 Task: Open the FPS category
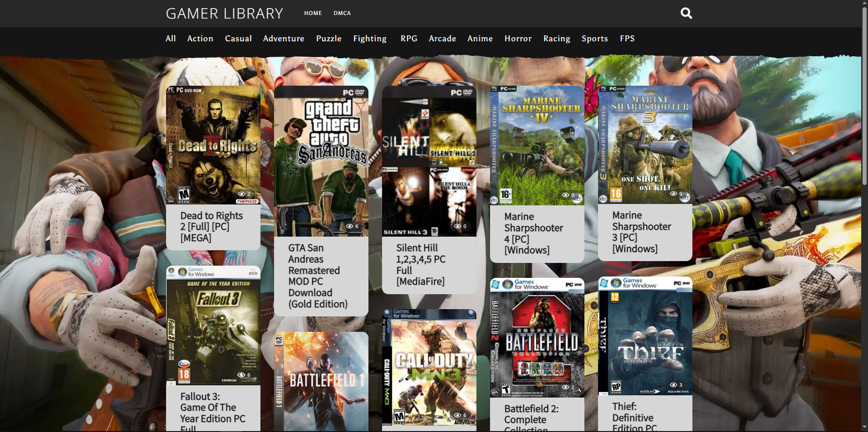tap(627, 39)
